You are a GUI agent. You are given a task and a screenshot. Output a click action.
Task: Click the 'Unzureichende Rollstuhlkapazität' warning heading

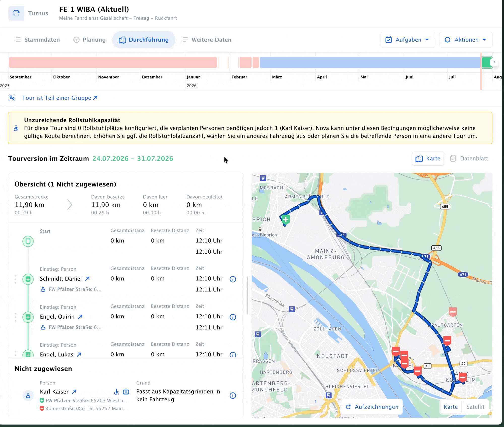tap(72, 120)
